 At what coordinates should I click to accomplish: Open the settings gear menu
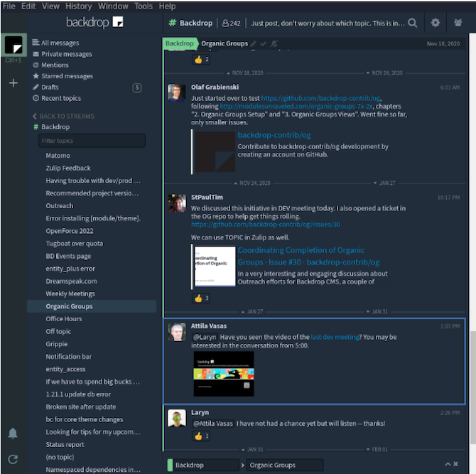[x=436, y=23]
